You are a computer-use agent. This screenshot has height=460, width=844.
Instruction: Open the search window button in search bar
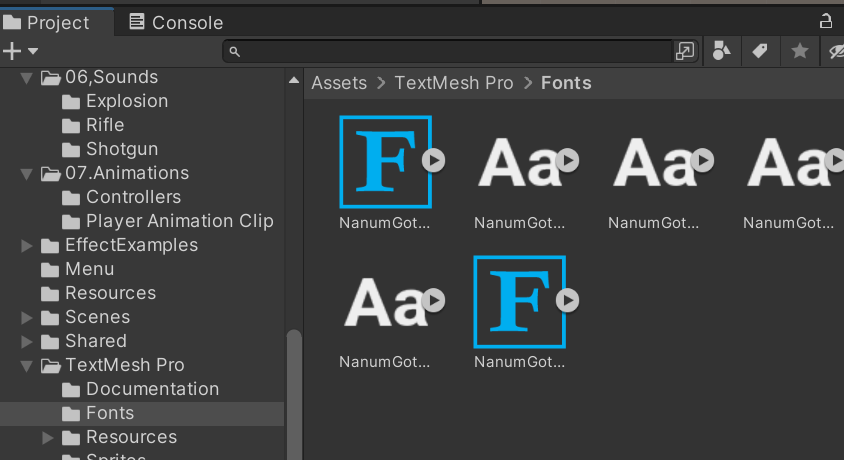pos(685,51)
